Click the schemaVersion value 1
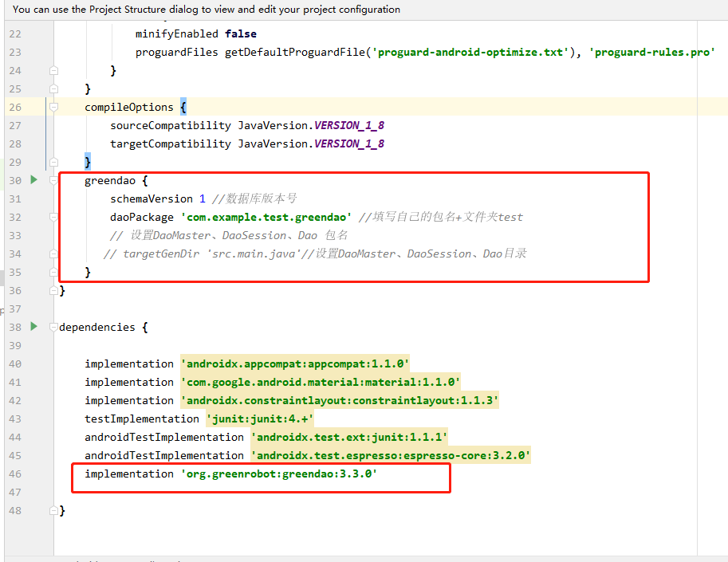The height and width of the screenshot is (562, 728). (203, 198)
